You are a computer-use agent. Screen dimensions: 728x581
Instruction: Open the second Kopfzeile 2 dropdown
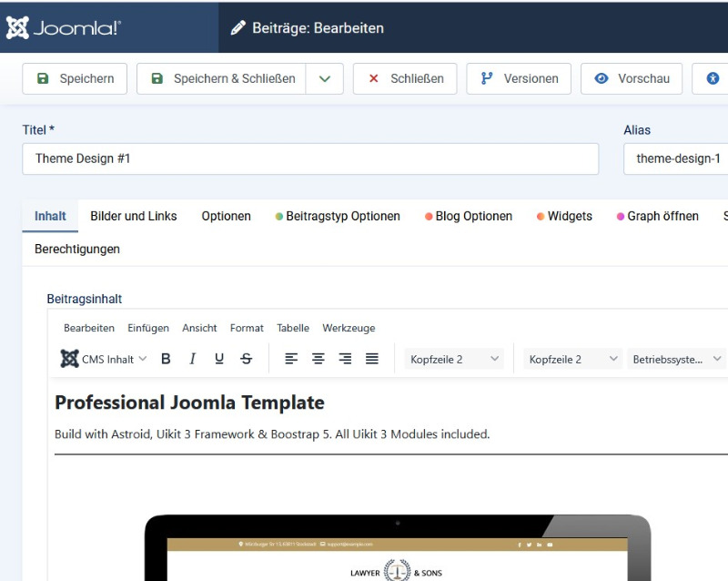tap(573, 360)
